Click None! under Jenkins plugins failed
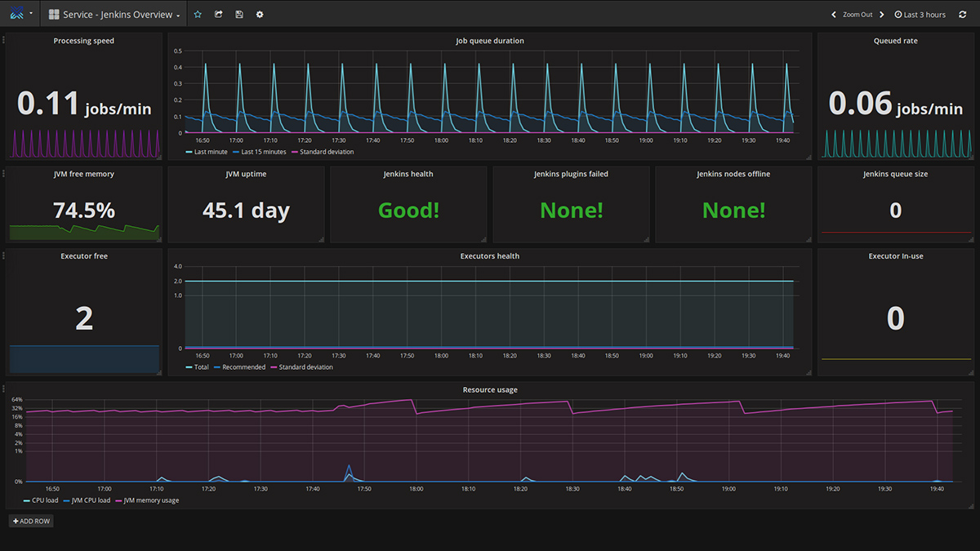Viewport: 980px width, 551px height. point(571,211)
